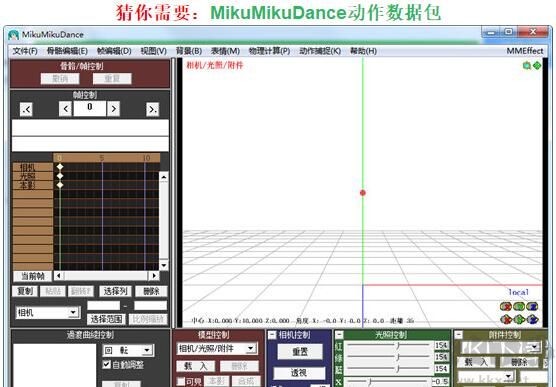Click the timeline horizontal scroll right arrow
This screenshot has height=387, width=556.
click(154, 276)
